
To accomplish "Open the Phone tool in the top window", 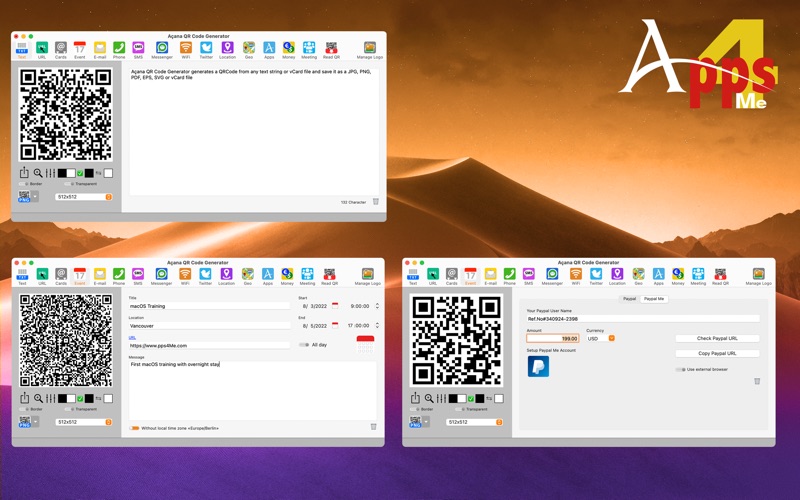I will tap(119, 49).
